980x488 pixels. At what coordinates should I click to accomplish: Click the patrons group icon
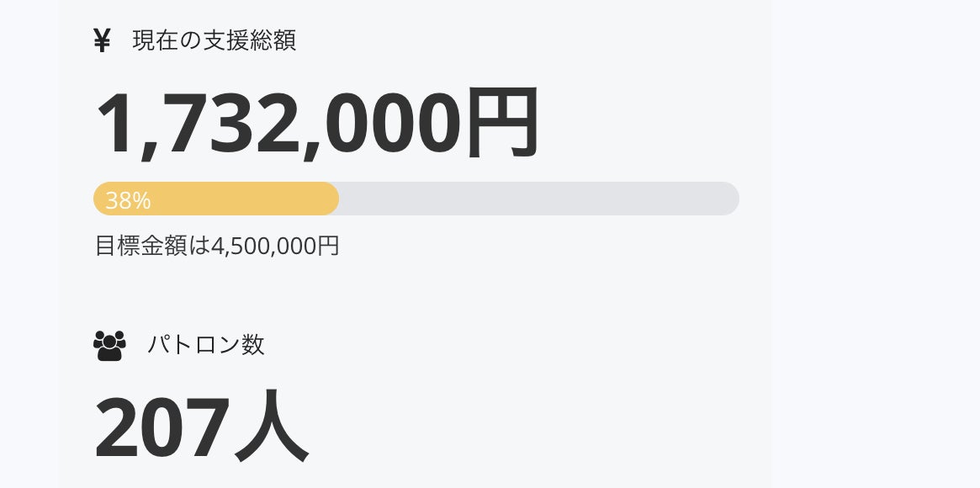click(x=109, y=345)
